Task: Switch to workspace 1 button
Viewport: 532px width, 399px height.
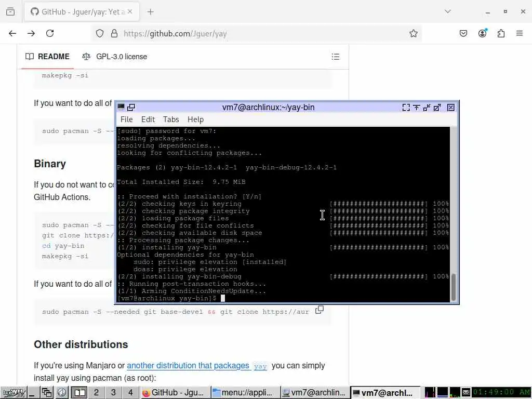Action: pos(79,393)
